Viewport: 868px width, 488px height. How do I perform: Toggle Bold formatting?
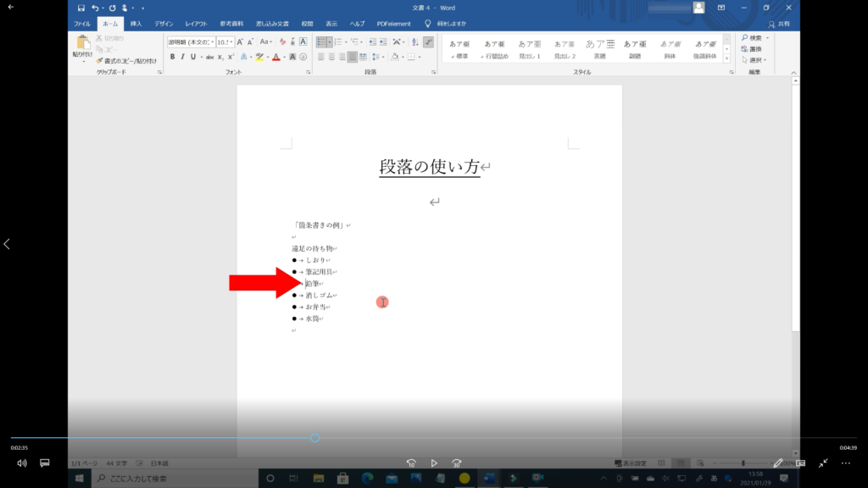172,57
